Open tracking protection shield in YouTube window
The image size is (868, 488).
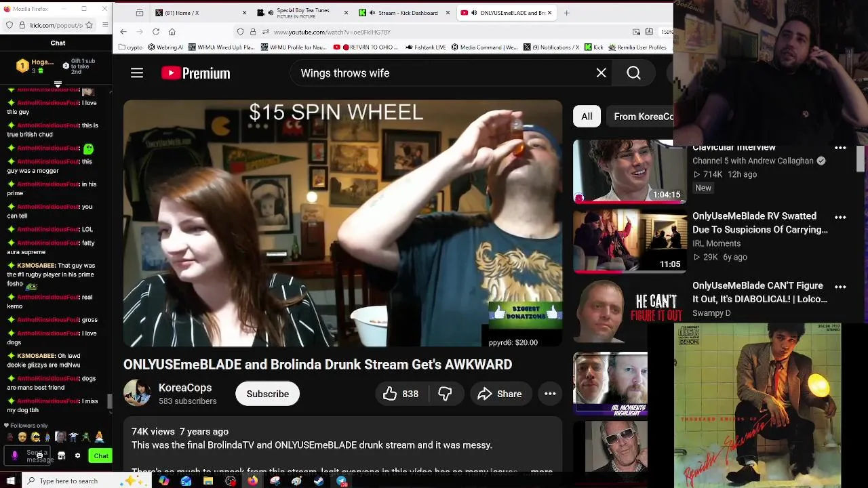(241, 32)
